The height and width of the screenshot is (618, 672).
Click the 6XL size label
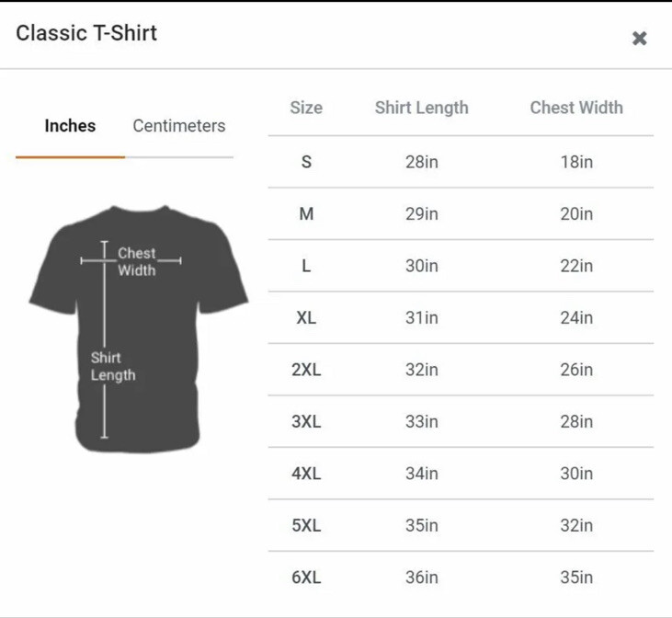click(306, 578)
